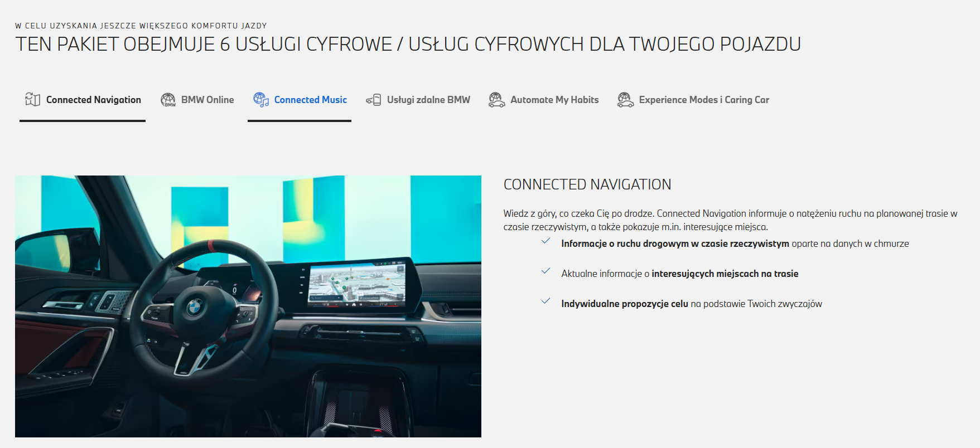Click the checkmark beside points of interest bullet
Image resolution: width=980 pixels, height=448 pixels.
546,271
